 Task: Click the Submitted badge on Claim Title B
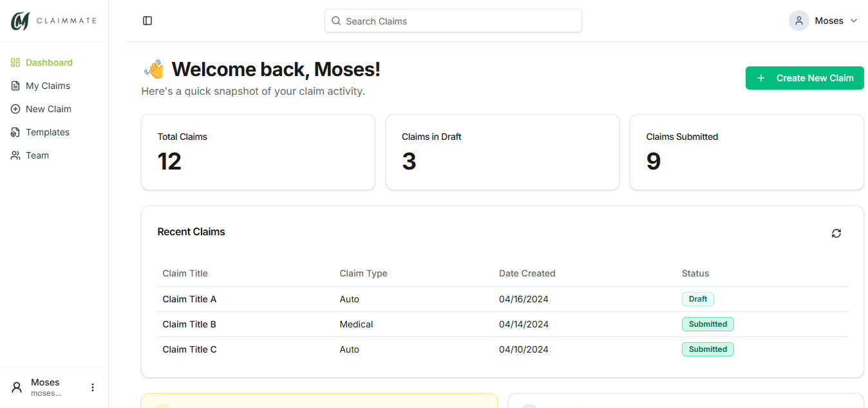708,324
